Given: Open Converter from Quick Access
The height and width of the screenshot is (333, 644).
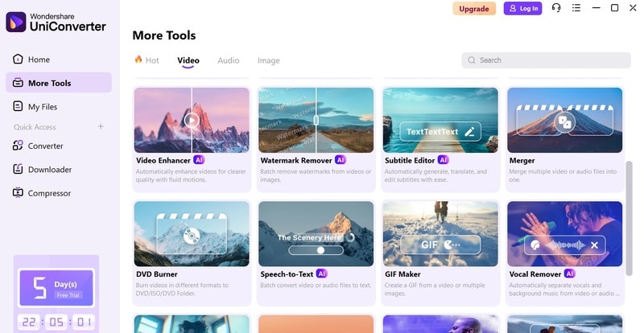Looking at the screenshot, I should point(59,146).
